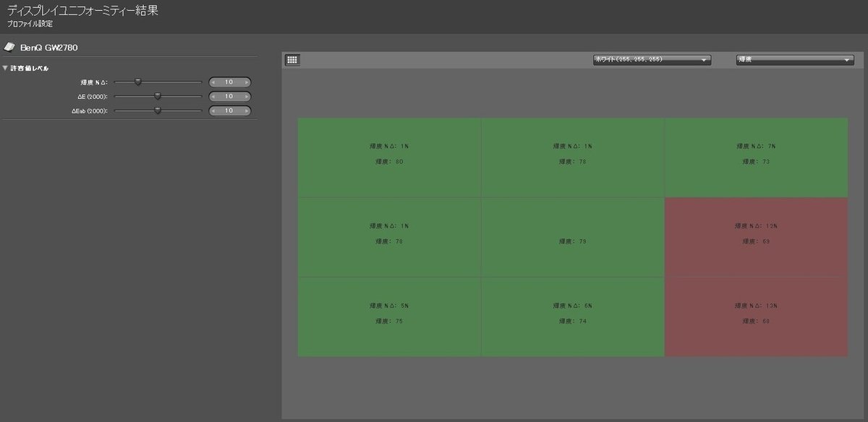
Task: Select the center zone showing only 79
Action: click(x=573, y=237)
